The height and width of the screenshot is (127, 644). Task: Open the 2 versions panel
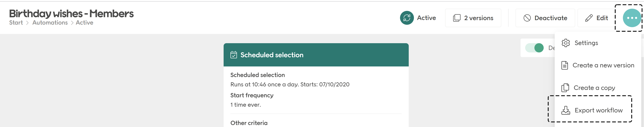click(x=473, y=18)
